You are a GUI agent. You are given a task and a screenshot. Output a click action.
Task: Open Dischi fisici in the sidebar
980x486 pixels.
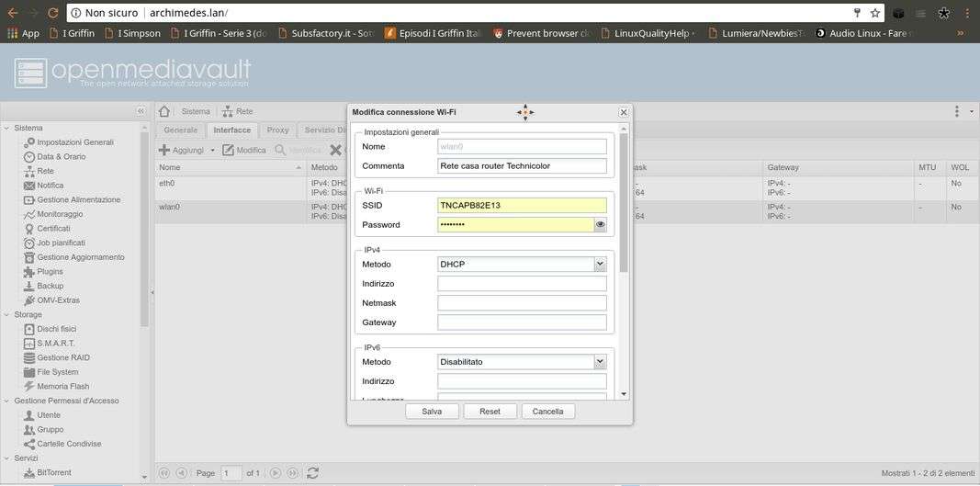[x=56, y=329]
